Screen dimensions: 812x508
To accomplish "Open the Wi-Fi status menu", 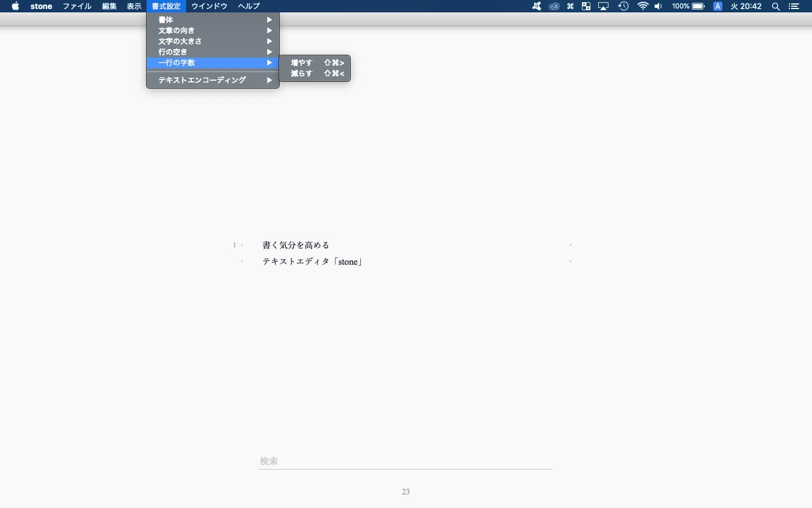I will [643, 6].
